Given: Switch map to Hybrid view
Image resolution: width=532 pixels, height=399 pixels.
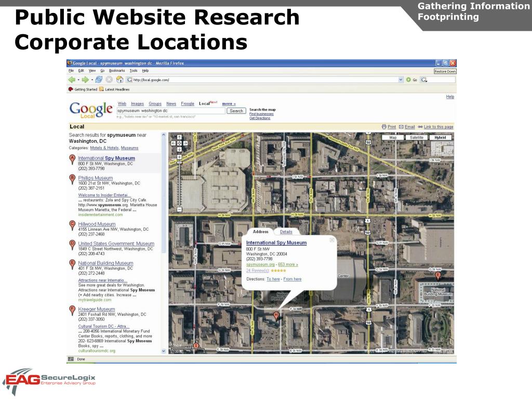Looking at the screenshot, I should [x=441, y=137].
